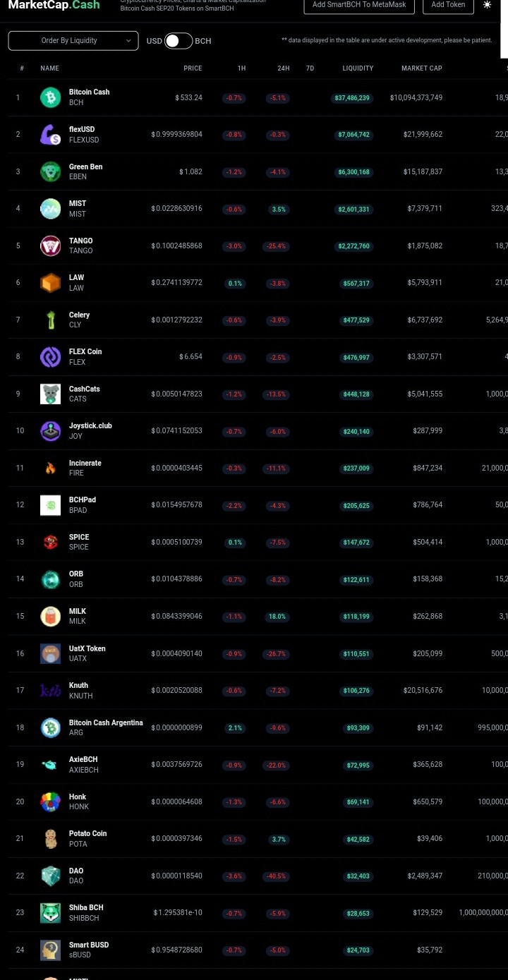Click the LAW orange cube icon
The width and height of the screenshot is (508, 980).
point(50,283)
